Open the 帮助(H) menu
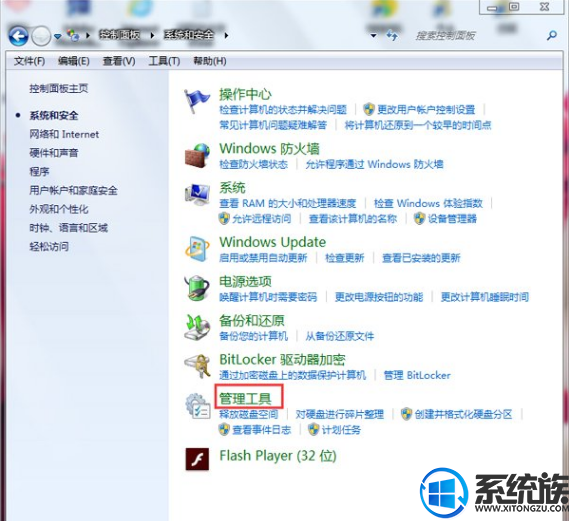569x521 pixels. coord(210,61)
